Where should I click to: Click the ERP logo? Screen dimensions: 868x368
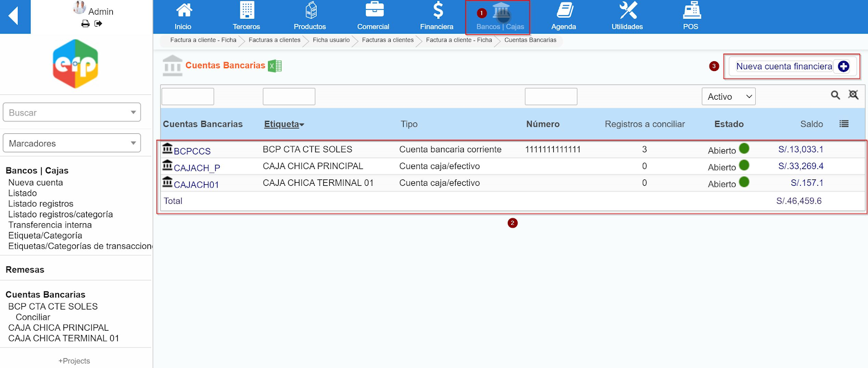75,63
